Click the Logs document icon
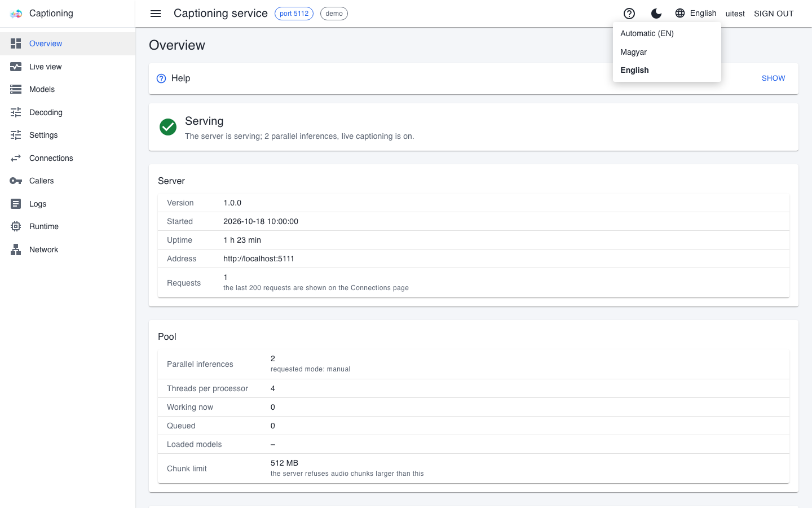The width and height of the screenshot is (812, 508). click(16, 204)
